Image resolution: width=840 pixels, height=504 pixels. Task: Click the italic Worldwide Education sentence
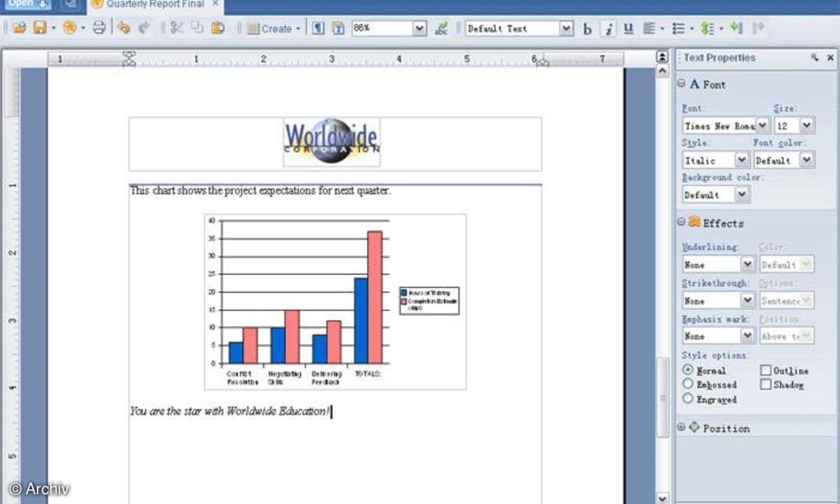tap(230, 412)
